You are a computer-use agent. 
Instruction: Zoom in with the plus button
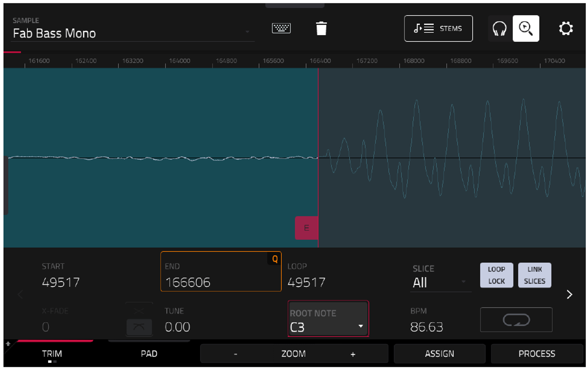click(353, 354)
